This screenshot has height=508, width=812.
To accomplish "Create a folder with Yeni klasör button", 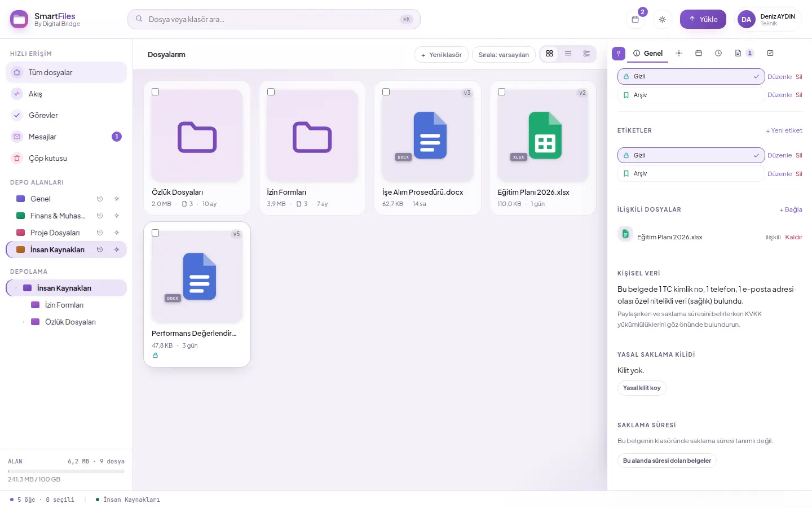I will point(442,55).
